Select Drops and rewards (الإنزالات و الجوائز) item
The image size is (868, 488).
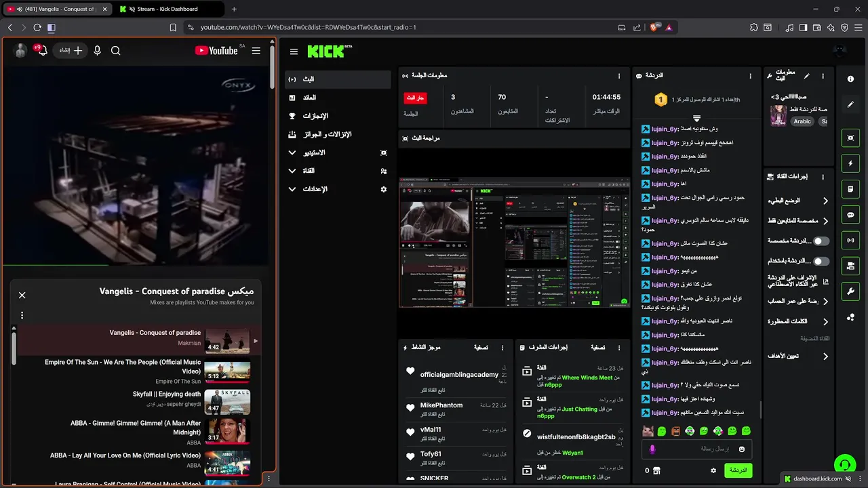338,134
